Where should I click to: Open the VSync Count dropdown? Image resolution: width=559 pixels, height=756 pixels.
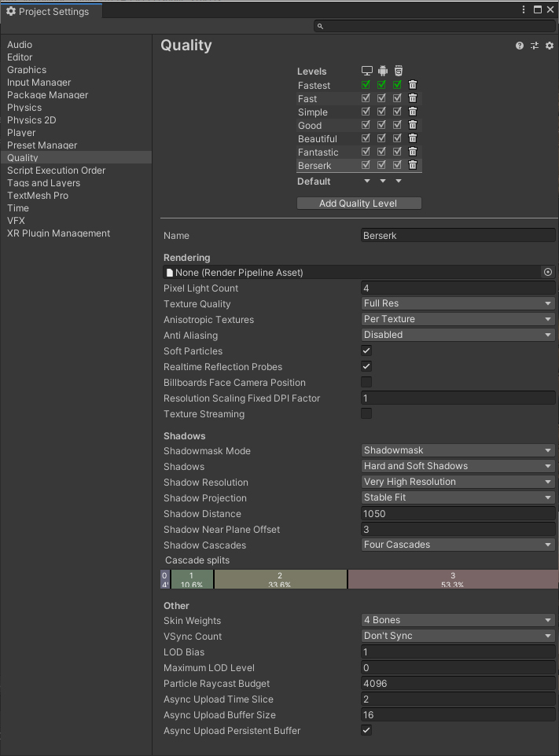pos(458,636)
